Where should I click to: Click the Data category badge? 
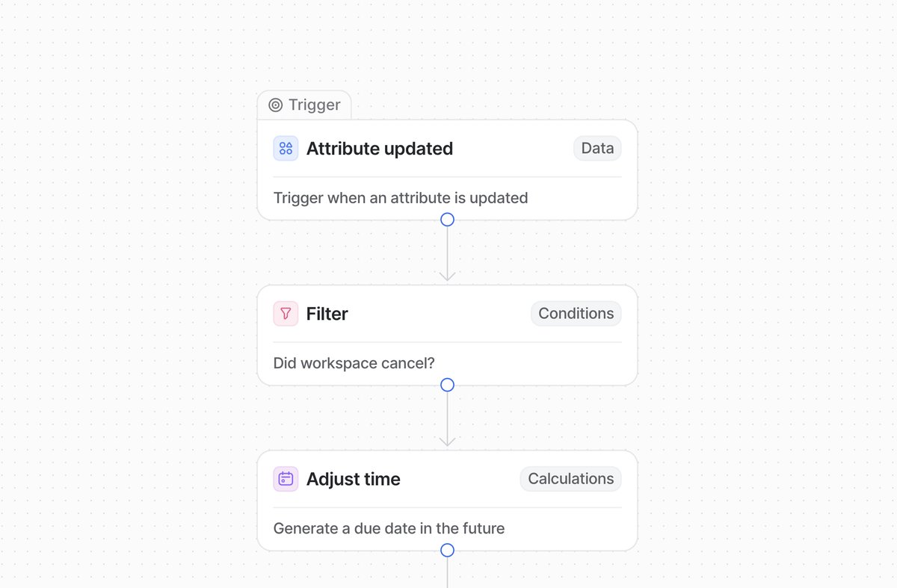[x=597, y=149]
